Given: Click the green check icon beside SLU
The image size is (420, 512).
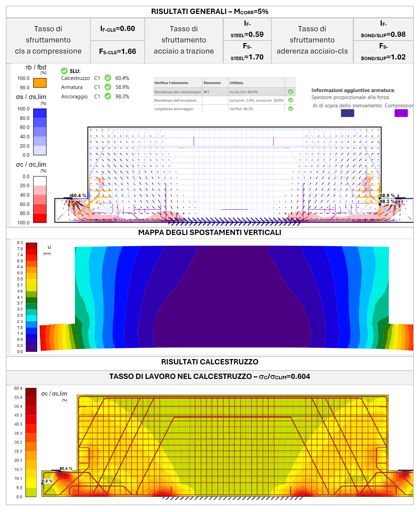Looking at the screenshot, I should pos(64,71).
